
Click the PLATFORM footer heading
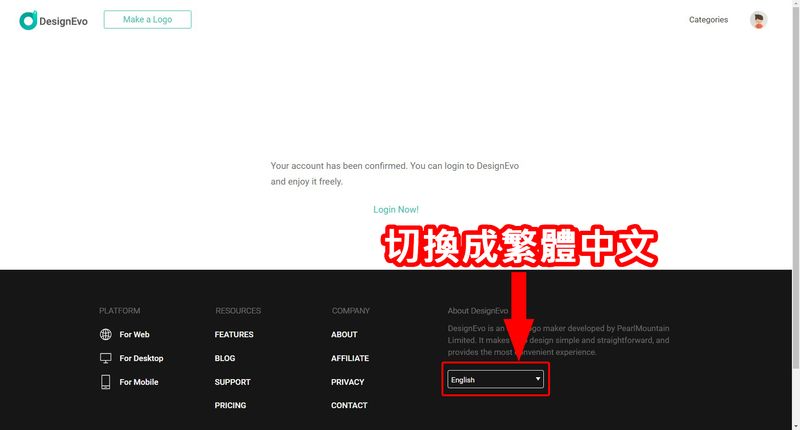(119, 311)
